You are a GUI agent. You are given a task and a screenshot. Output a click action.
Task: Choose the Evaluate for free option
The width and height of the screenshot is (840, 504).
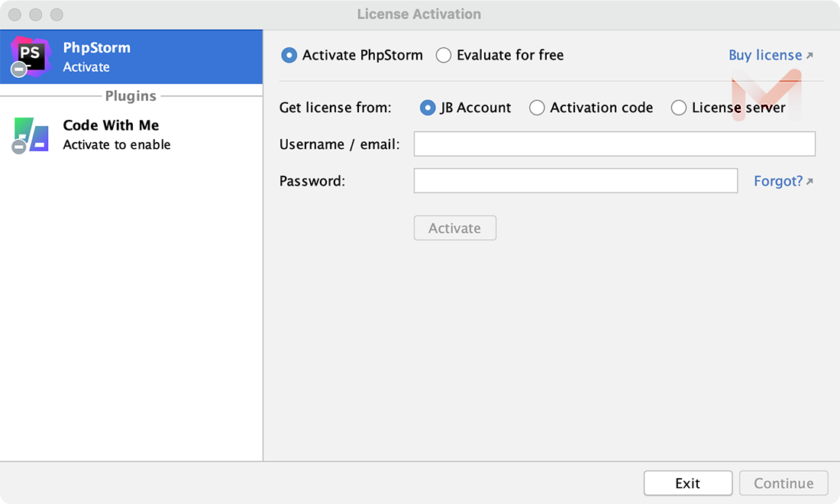click(444, 55)
